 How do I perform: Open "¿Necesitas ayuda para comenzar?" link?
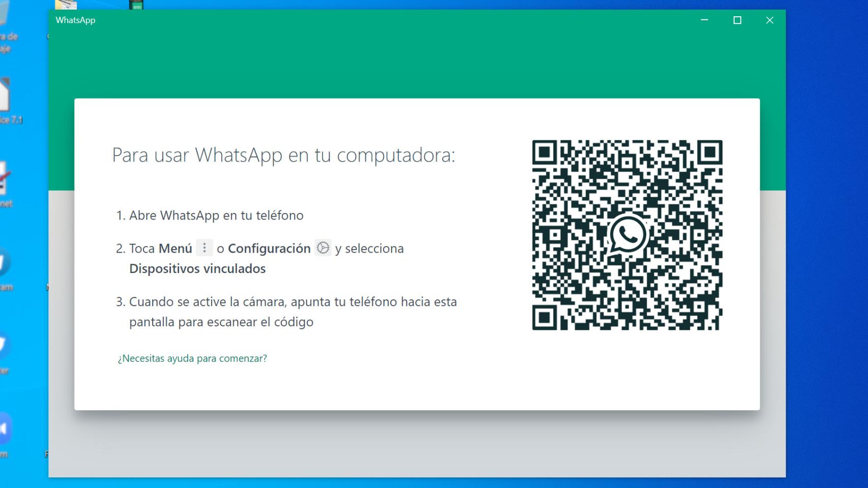(192, 358)
